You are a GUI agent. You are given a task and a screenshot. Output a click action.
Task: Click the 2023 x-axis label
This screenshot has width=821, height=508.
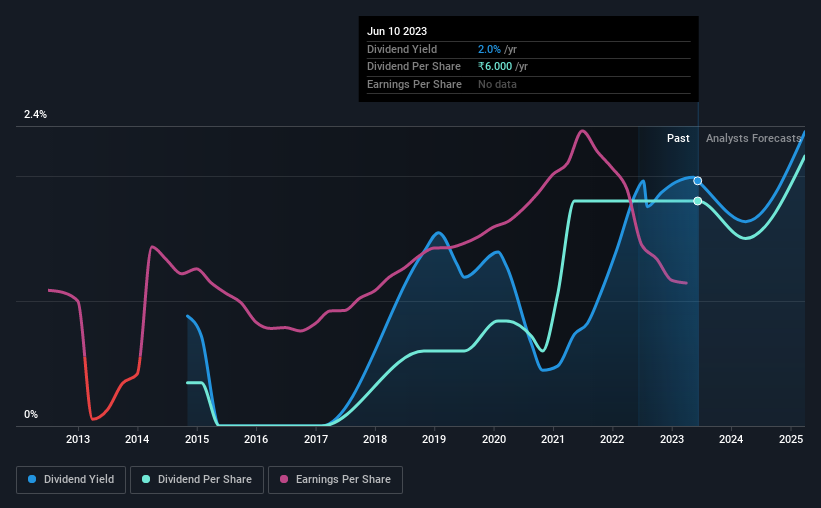tap(672, 439)
